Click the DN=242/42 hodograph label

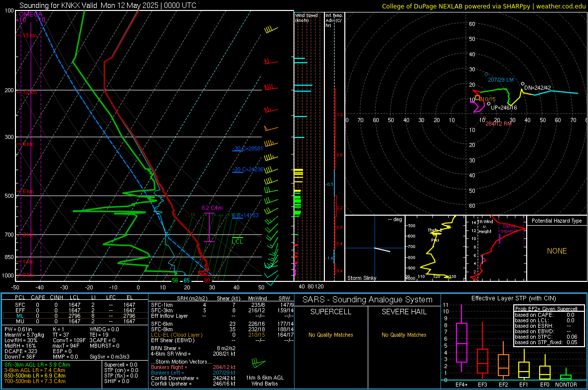coord(537,88)
